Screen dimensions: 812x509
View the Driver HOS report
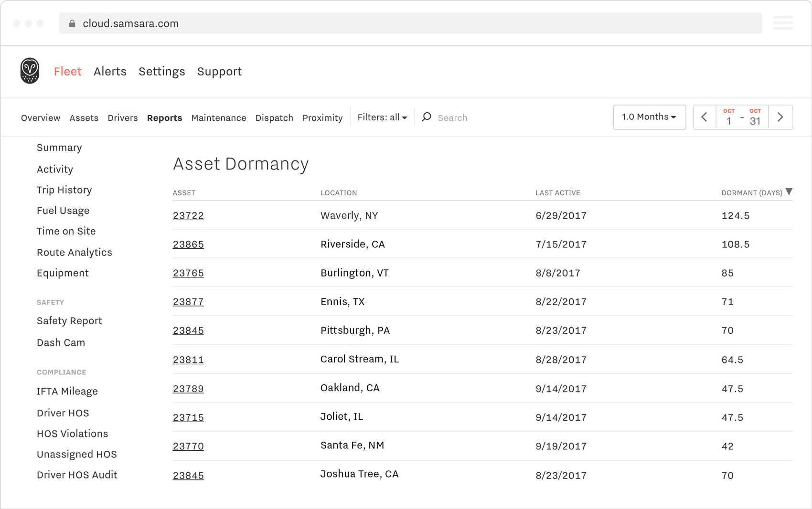click(x=63, y=413)
